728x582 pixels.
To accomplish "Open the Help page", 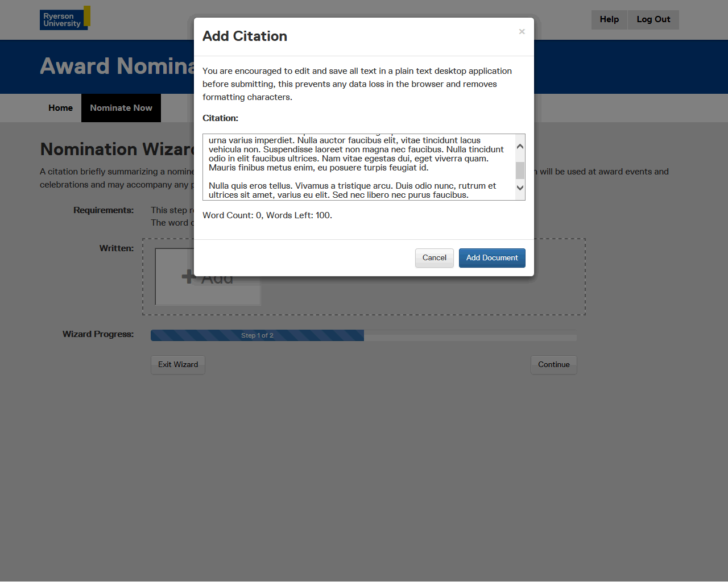I will click(x=609, y=19).
